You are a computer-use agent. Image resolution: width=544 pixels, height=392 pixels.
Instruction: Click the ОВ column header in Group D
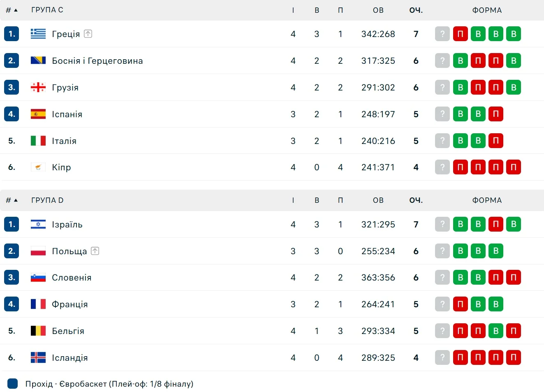(x=378, y=200)
